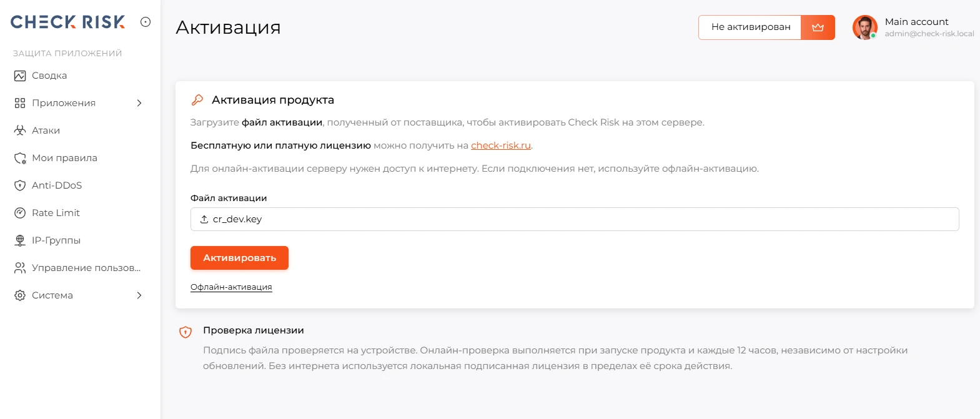
Task: Open the Main account profile name
Action: (916, 22)
